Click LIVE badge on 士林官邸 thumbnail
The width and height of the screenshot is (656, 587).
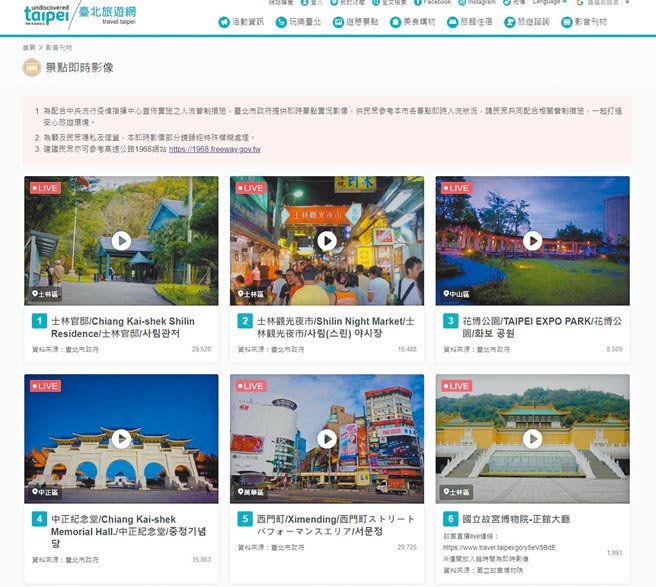click(x=45, y=188)
